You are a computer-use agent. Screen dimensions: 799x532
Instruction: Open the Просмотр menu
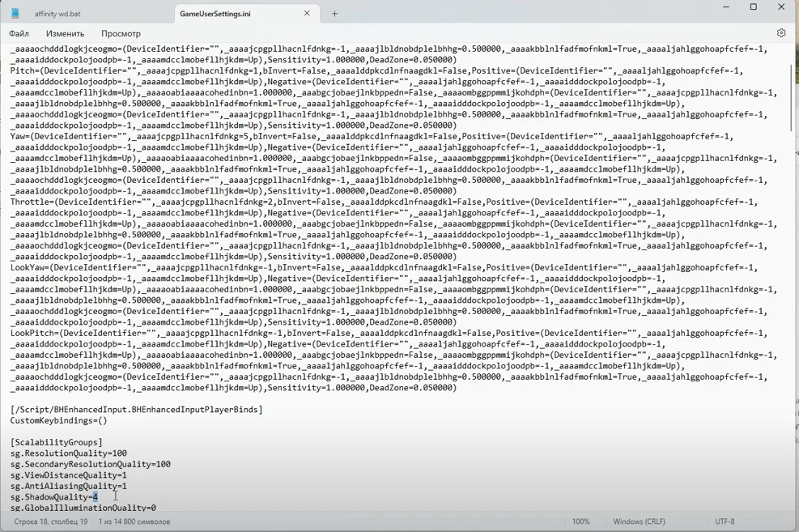tap(121, 34)
